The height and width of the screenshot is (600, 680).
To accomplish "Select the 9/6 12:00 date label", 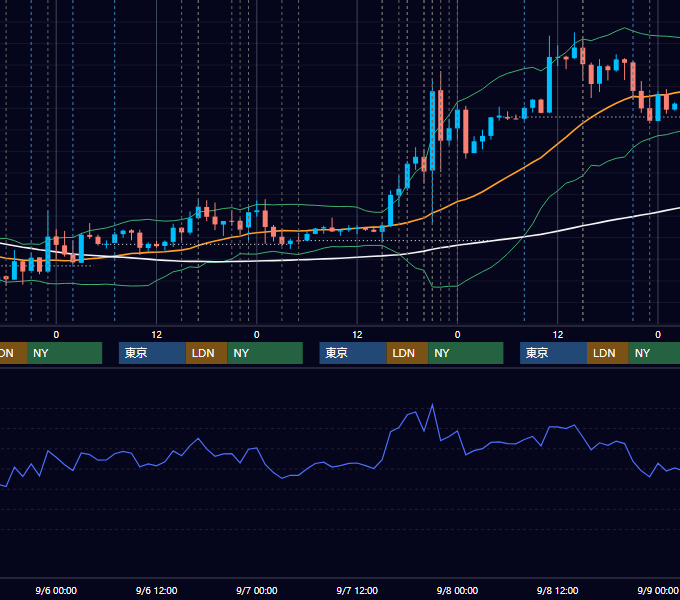I will 157,590.
